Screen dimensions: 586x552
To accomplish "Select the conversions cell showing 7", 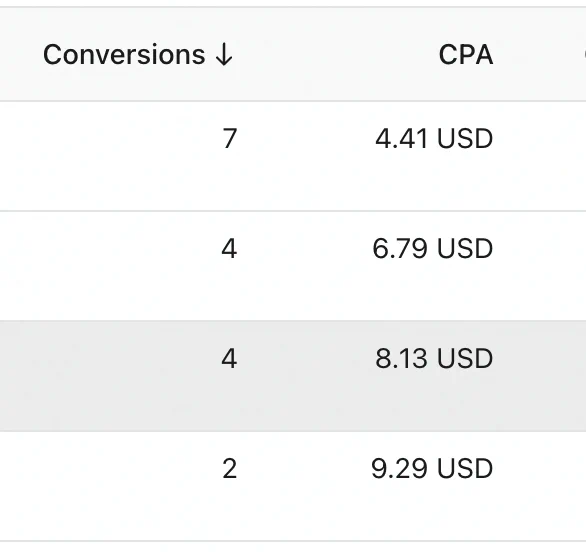I will point(229,139).
